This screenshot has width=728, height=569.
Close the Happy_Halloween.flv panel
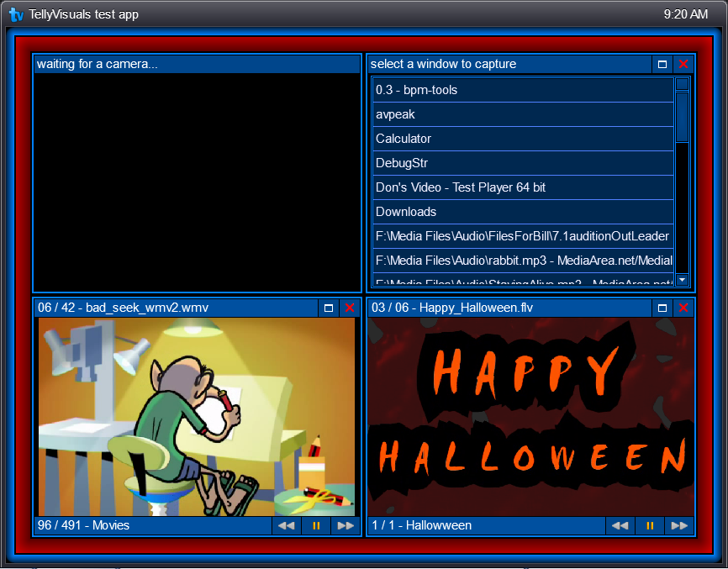click(683, 308)
